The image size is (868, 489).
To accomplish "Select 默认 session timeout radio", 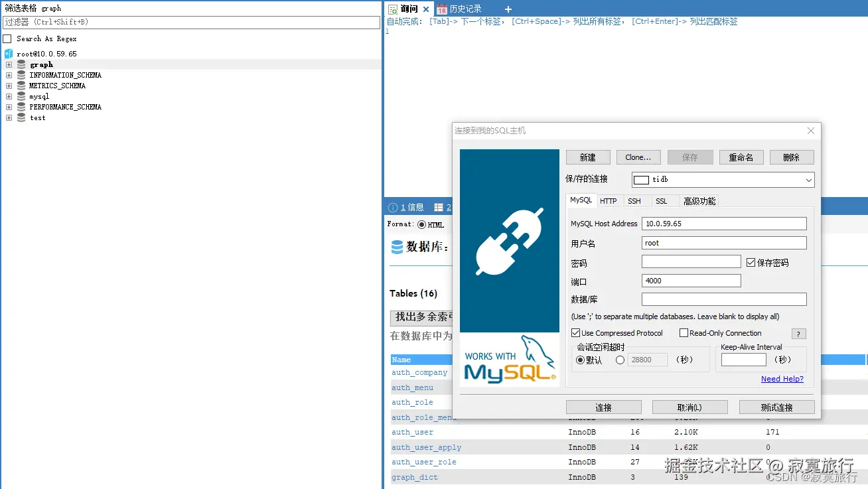I will 580,360.
